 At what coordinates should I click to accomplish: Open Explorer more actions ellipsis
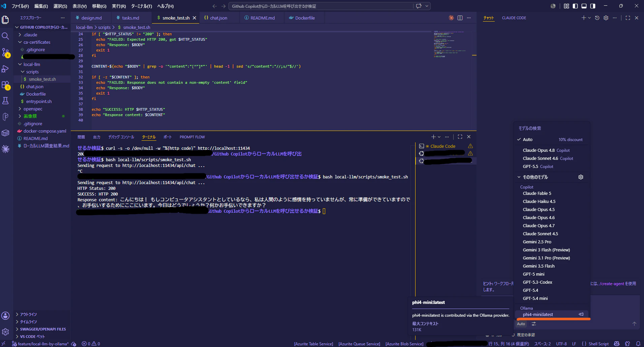tap(63, 18)
